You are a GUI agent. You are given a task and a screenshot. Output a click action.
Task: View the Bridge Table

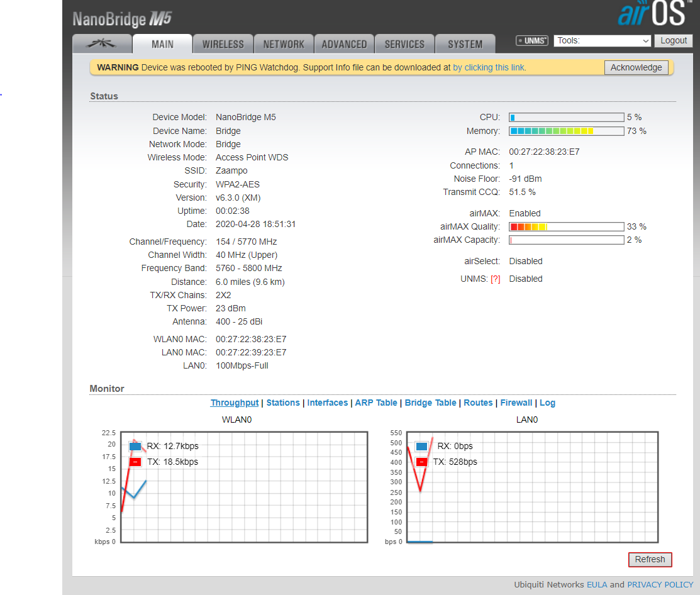(x=430, y=403)
